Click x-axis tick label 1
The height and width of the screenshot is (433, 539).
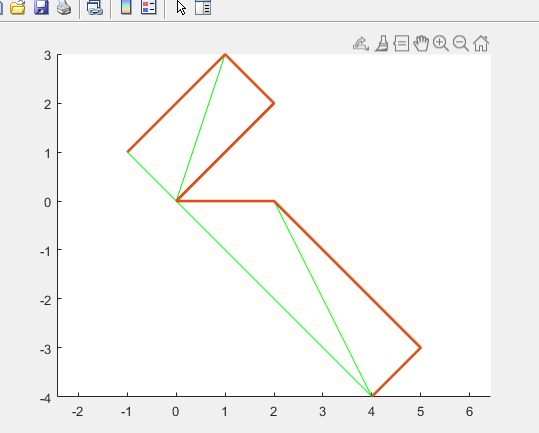pyautogui.click(x=224, y=411)
